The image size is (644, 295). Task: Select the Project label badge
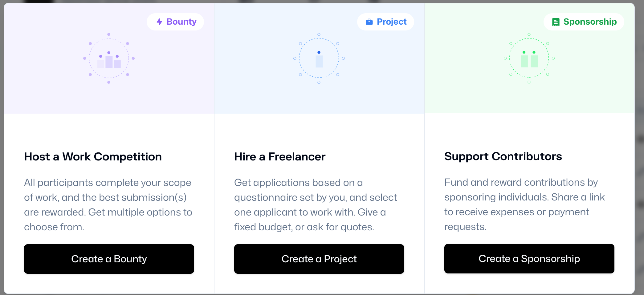coord(385,22)
